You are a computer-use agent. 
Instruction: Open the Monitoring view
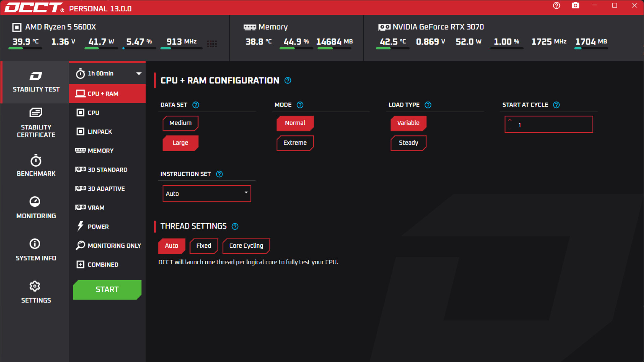point(36,208)
